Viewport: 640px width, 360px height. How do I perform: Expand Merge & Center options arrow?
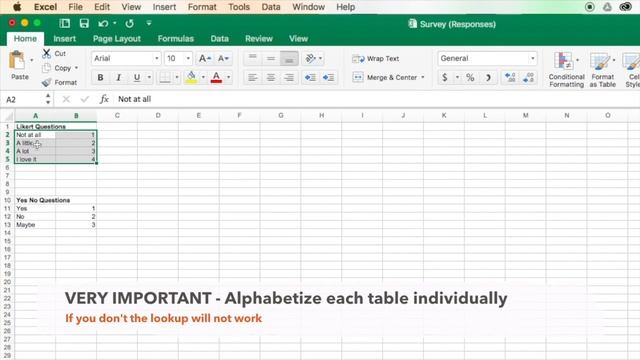[x=423, y=78]
